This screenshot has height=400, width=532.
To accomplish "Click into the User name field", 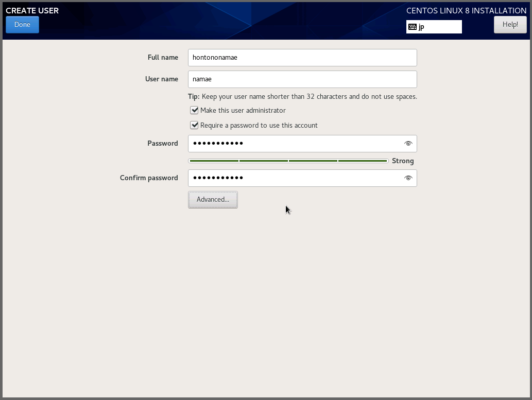I will pos(302,79).
